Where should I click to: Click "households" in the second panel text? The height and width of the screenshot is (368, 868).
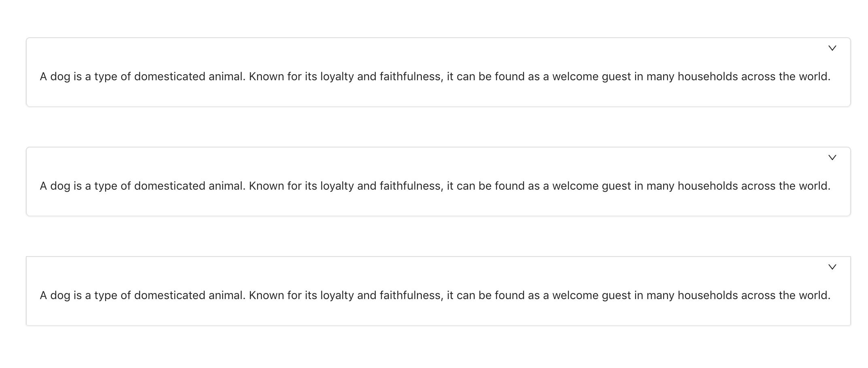coord(707,186)
